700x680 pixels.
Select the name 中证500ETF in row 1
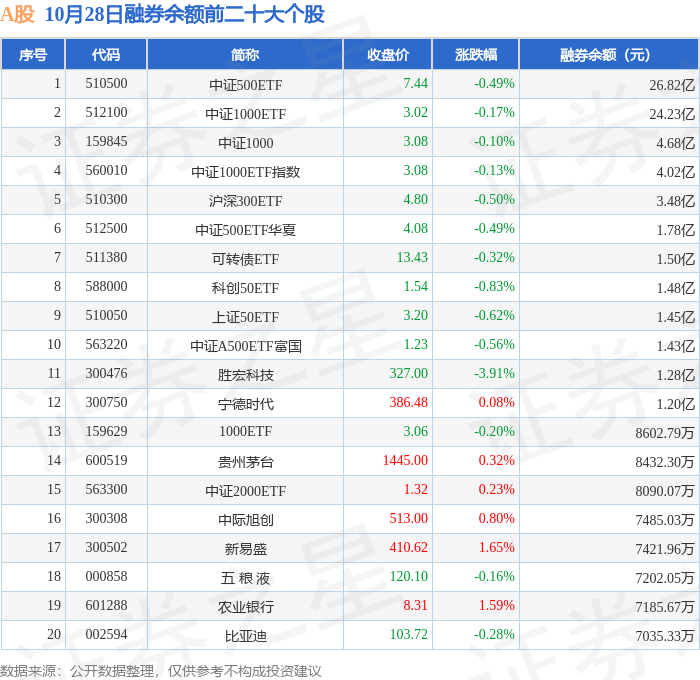[x=246, y=85]
